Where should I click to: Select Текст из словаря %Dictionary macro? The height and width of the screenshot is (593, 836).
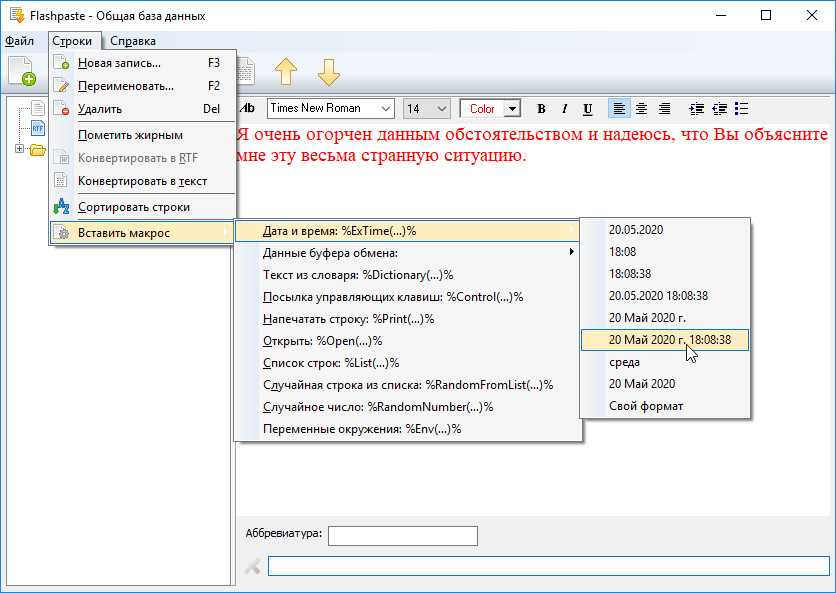tap(408, 275)
